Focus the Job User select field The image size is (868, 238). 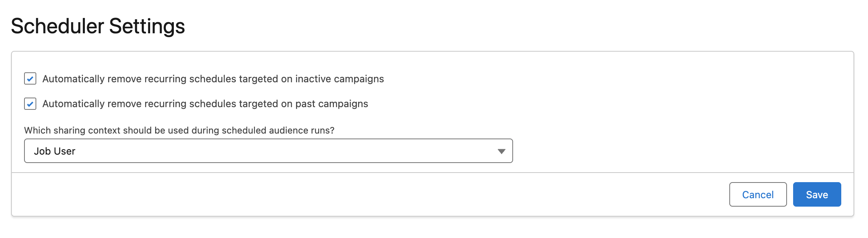(x=268, y=151)
